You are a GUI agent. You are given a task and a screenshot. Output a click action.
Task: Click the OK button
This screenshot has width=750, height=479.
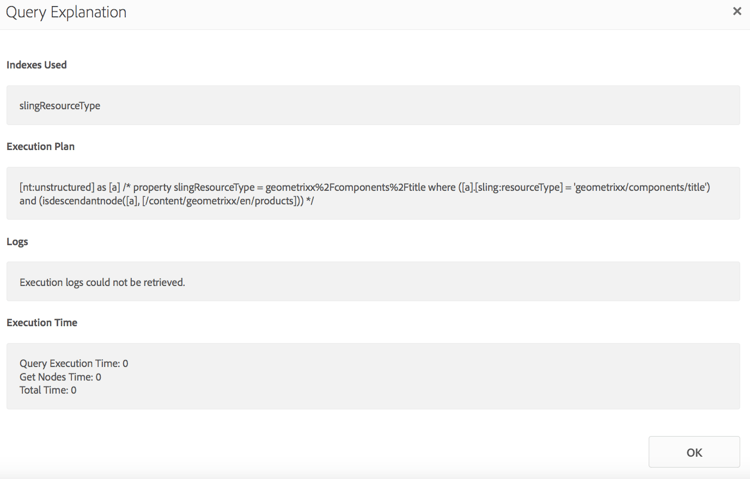coord(694,452)
